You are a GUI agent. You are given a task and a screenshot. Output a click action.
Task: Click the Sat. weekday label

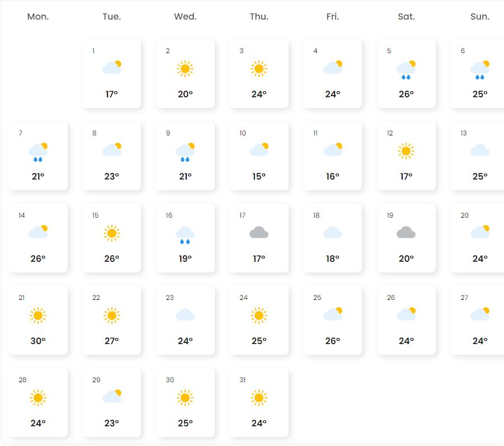406,17
